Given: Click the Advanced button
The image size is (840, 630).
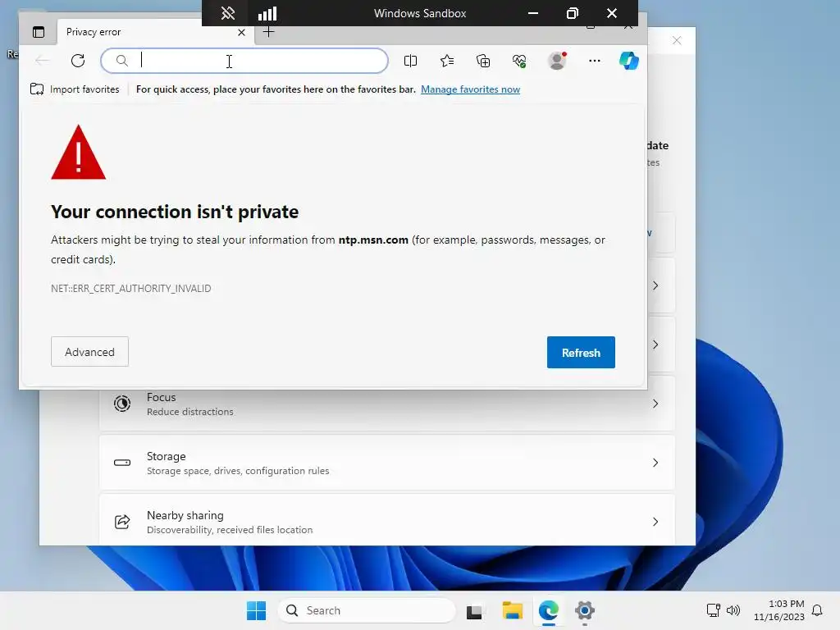Looking at the screenshot, I should (89, 352).
